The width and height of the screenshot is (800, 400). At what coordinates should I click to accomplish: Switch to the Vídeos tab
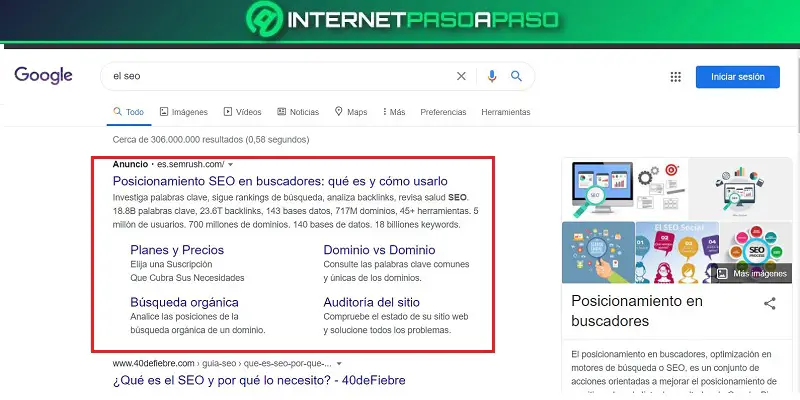click(x=242, y=112)
